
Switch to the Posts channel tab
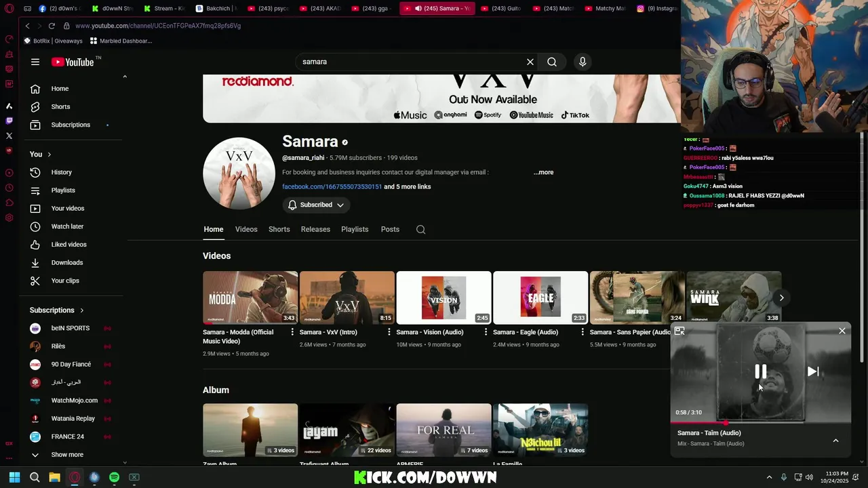pos(390,229)
